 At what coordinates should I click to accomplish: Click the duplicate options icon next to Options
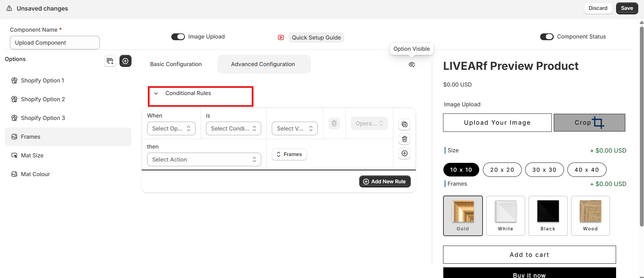tap(110, 61)
